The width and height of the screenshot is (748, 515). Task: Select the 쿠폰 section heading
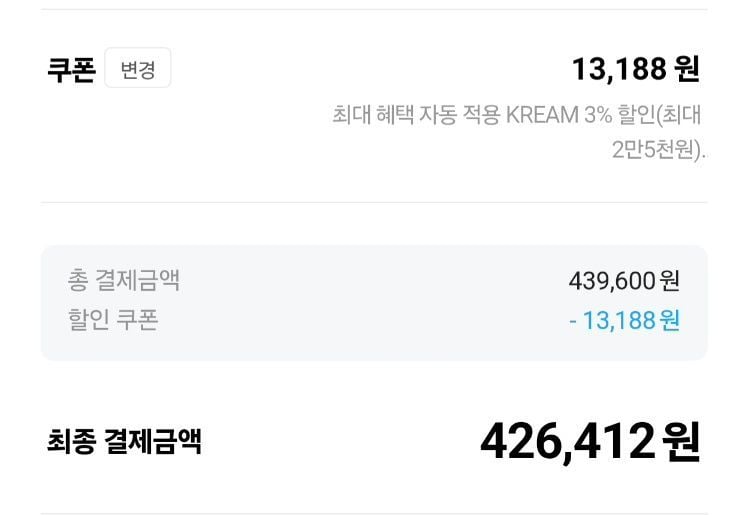[72, 69]
